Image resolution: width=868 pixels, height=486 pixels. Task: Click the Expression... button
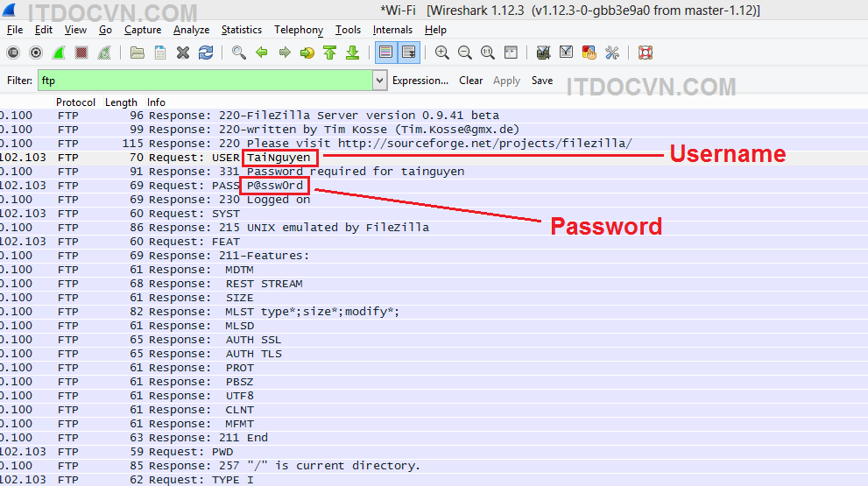(420, 81)
